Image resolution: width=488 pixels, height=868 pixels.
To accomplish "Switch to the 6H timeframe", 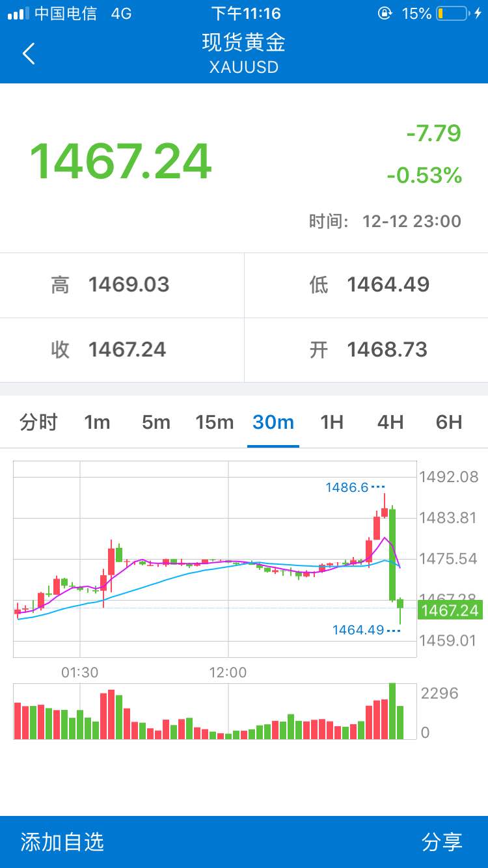I will (449, 422).
